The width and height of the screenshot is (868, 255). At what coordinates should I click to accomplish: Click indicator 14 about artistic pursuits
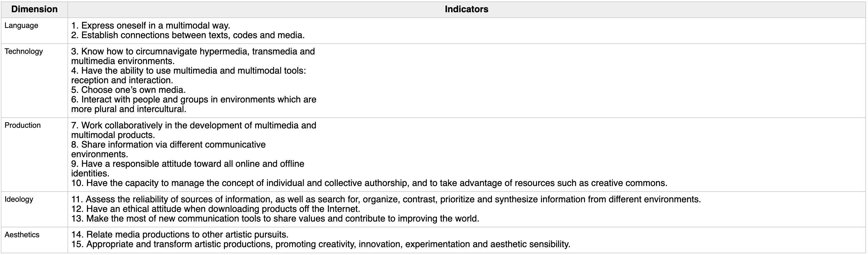pos(179,234)
